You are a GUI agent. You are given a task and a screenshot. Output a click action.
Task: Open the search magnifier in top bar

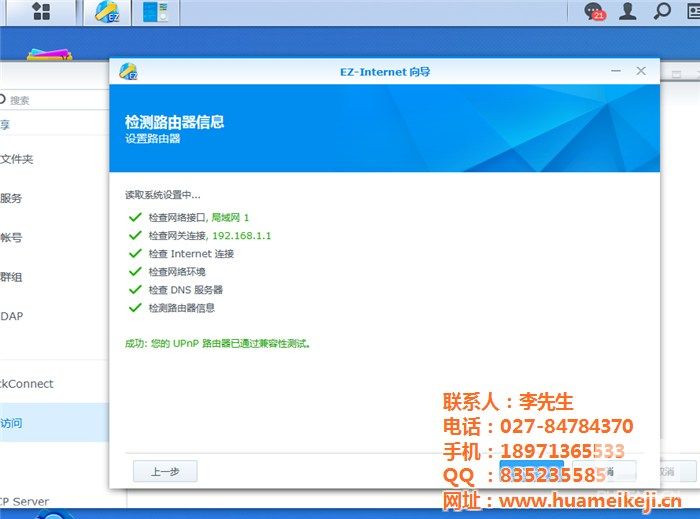tap(662, 11)
